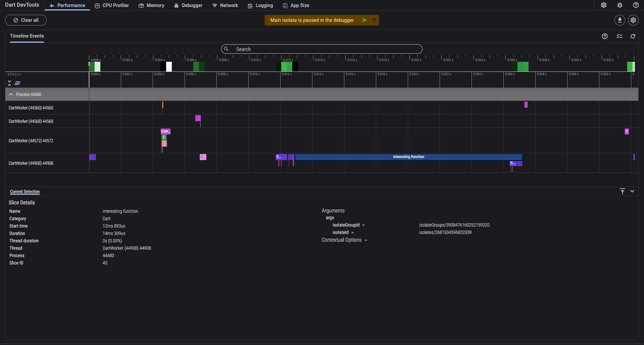644x345 pixels.
Task: Click the Process value '44480'
Action: pos(108,255)
